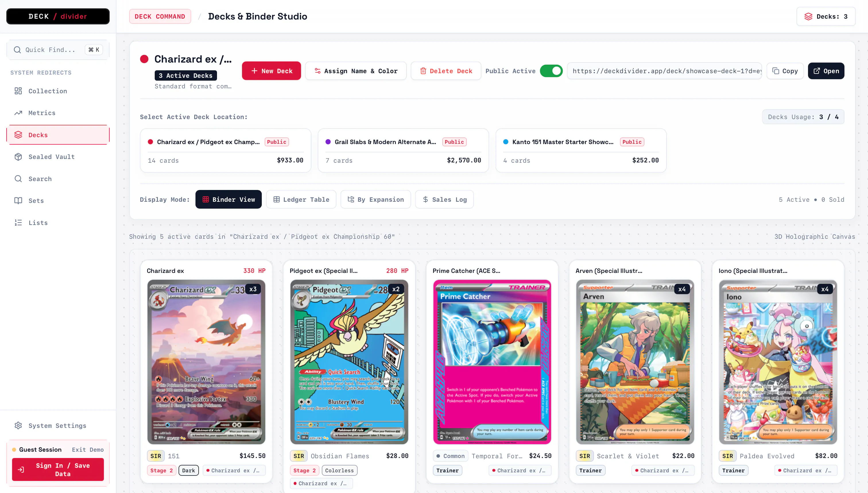This screenshot has height=493, width=868.
Task: Click the Collection grid icon in sidebar
Action: click(x=18, y=91)
